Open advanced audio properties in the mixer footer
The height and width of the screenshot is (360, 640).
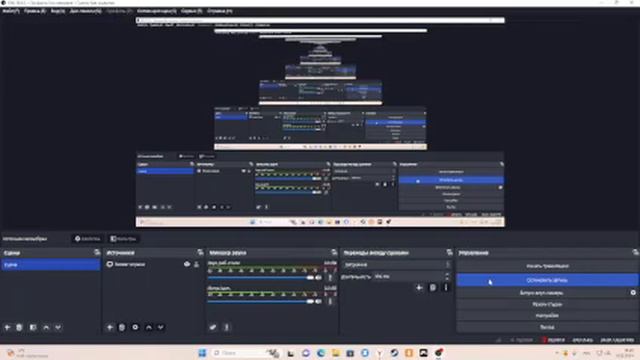(213, 327)
